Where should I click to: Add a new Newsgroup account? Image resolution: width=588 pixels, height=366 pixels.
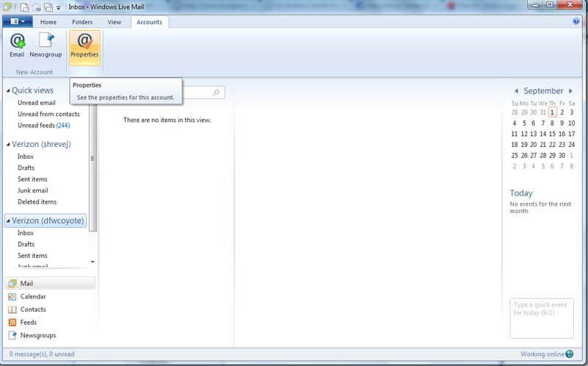(x=46, y=45)
